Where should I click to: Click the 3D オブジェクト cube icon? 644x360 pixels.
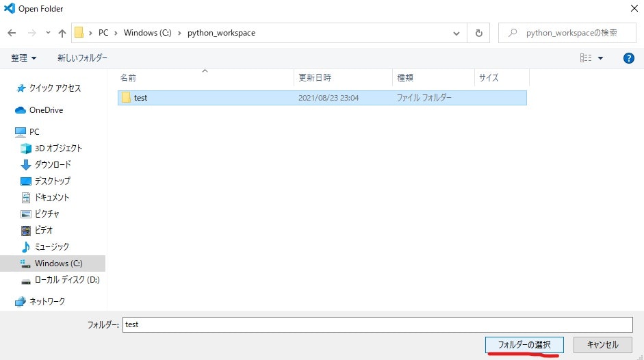26,149
